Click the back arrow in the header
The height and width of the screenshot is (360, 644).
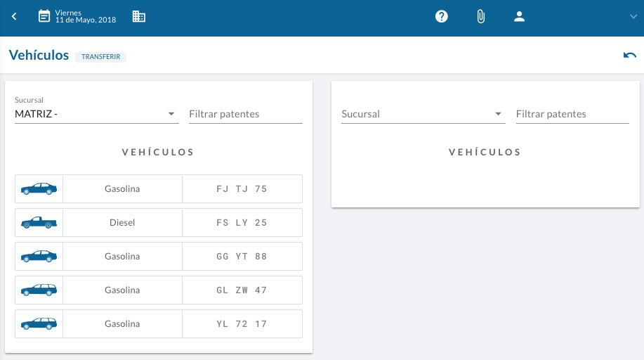click(x=14, y=16)
